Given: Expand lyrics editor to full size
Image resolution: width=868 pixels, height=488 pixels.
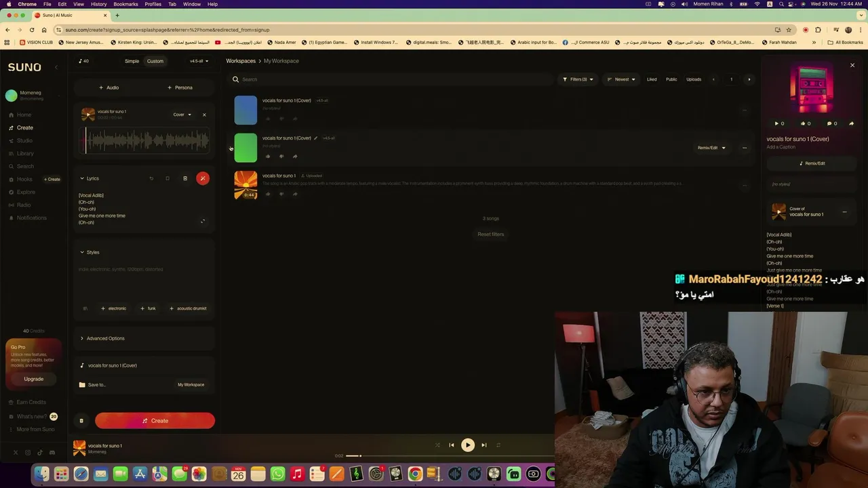Looking at the screenshot, I should [x=202, y=221].
